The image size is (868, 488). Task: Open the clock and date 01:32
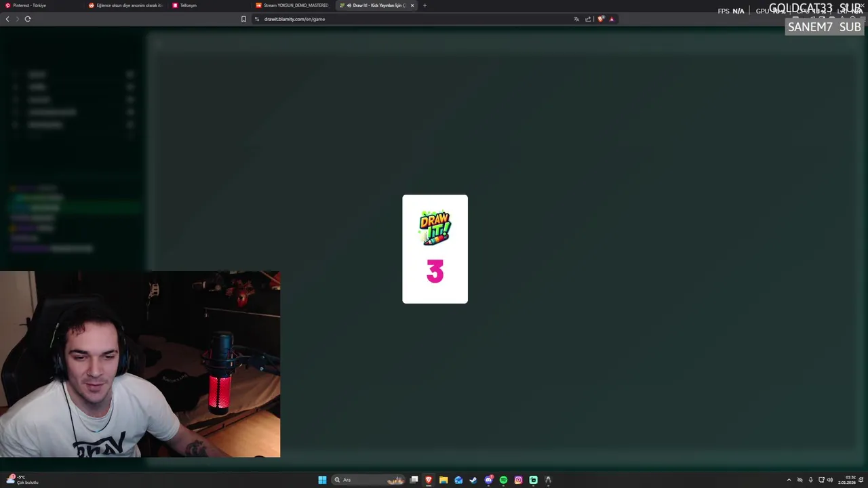(848, 480)
